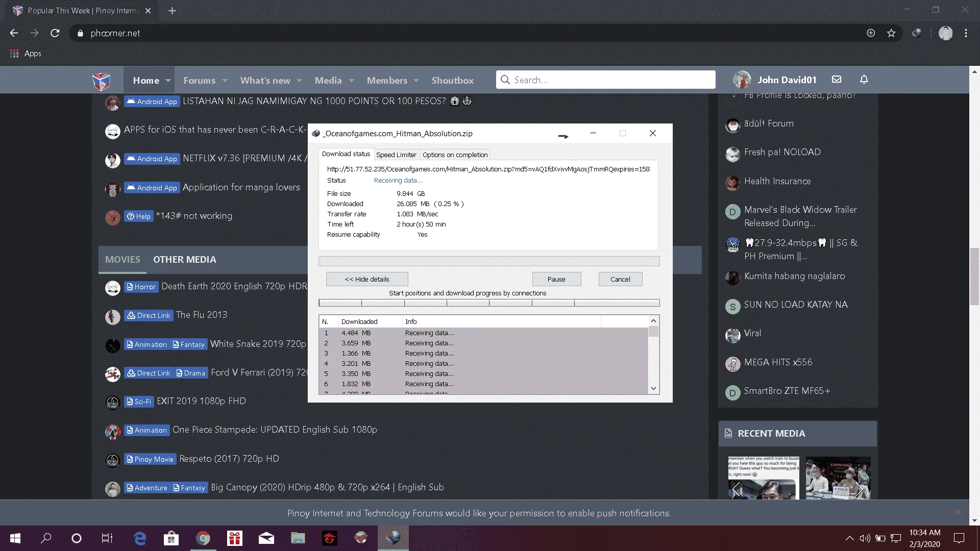Open the inbox envelope icon
Viewport: 980px width, 551px height.
[x=836, y=79]
